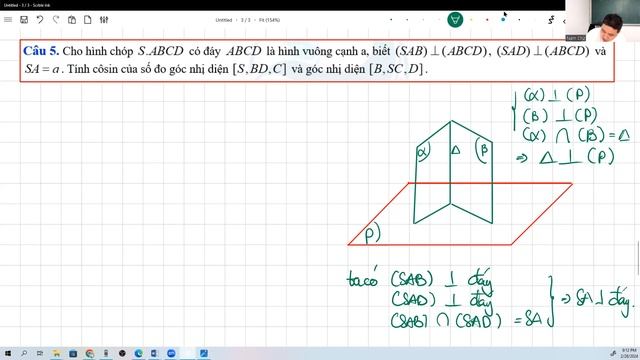This screenshot has height=360, width=640.
Task: Open Windows Start menu
Action: pyautogui.click(x=7, y=353)
